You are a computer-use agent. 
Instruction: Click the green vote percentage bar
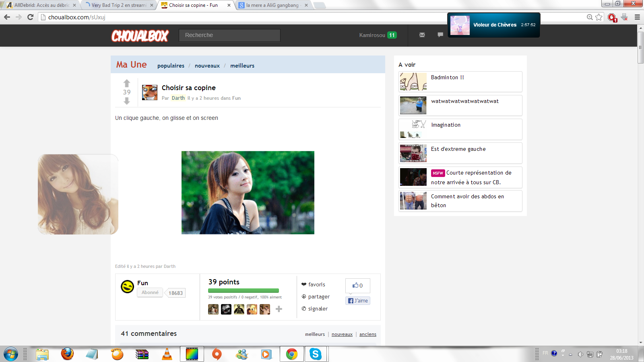pyautogui.click(x=243, y=290)
